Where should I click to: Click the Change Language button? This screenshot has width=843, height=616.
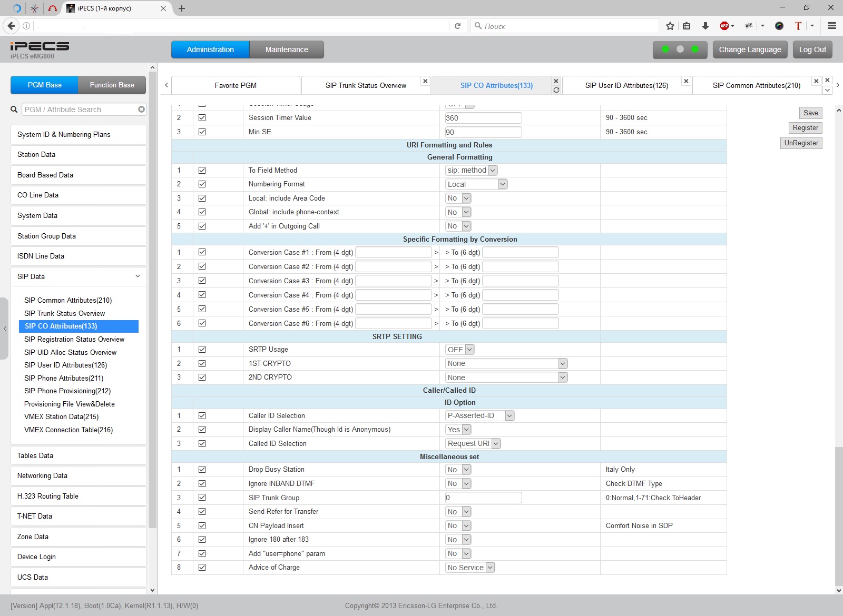(x=750, y=49)
